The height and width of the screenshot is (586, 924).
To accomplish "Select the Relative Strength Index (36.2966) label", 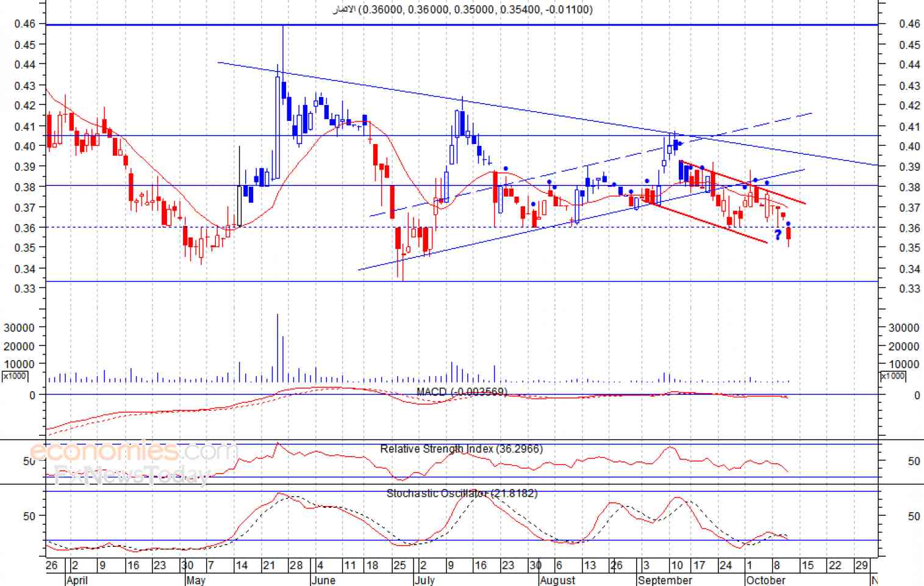I will click(x=461, y=449).
